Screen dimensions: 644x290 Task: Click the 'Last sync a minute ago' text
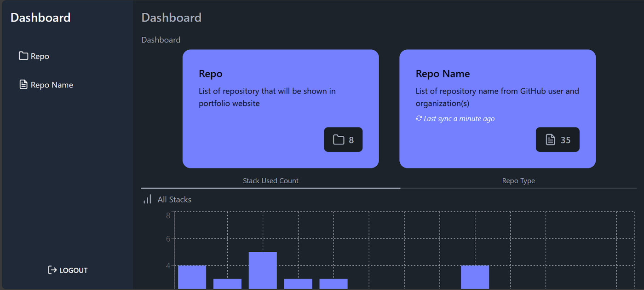coord(459,119)
